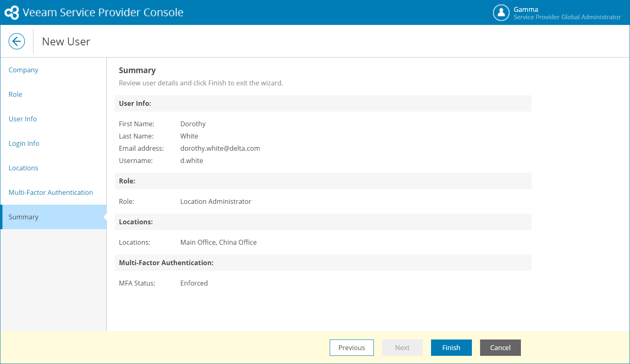Click the first name value Dorothy

[x=193, y=124]
